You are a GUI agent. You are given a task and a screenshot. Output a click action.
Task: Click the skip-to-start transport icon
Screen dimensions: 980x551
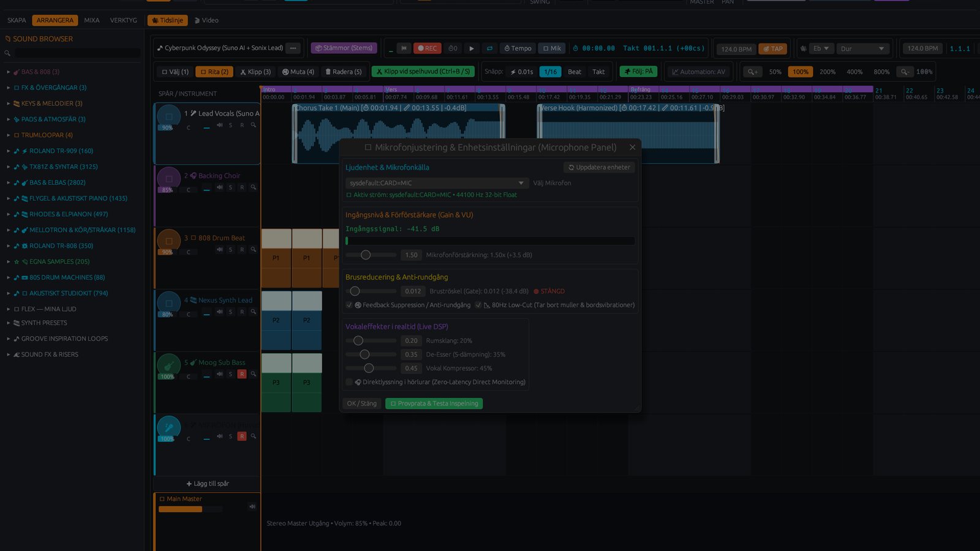tap(404, 48)
